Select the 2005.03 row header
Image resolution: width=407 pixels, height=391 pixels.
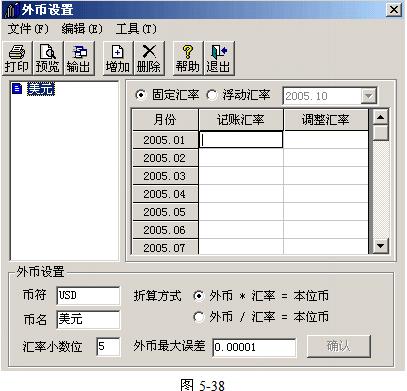(165, 176)
